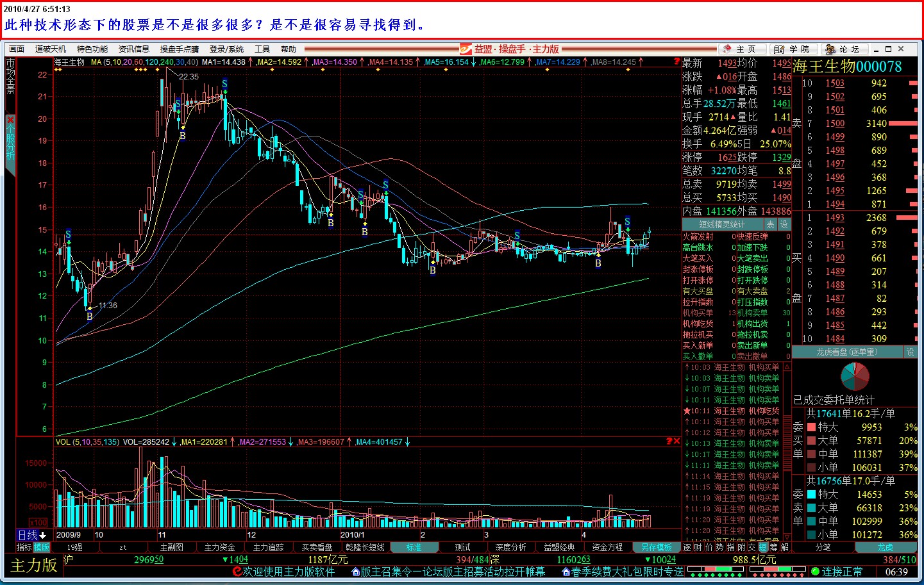Click the 表 button beside 短线精灵统计
The height and width of the screenshot is (585, 924).
tap(770, 224)
